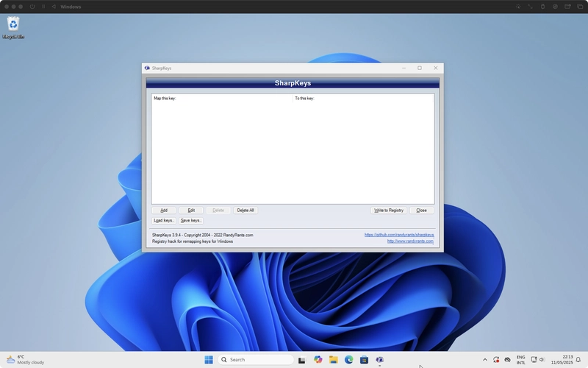Minimize the SharpKeys window
This screenshot has height=368, width=588.
[x=404, y=68]
